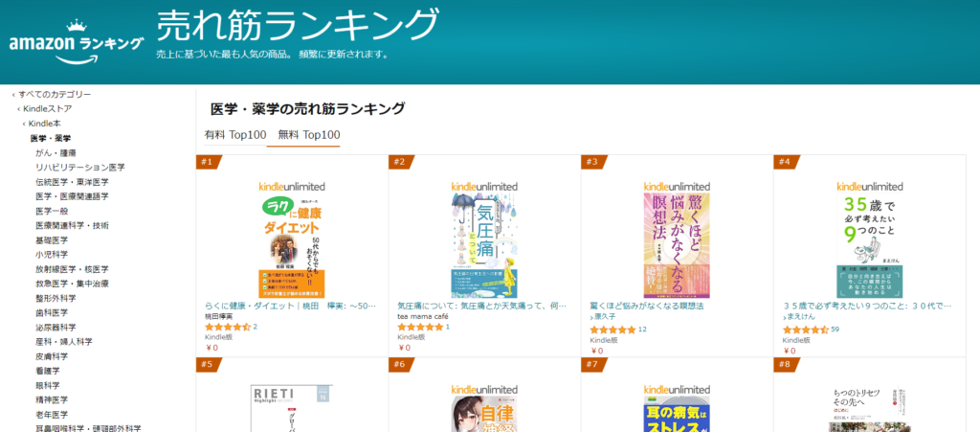Switch to 有料 Top100 tab
Viewport: 980px width, 432px height.
pos(235,134)
